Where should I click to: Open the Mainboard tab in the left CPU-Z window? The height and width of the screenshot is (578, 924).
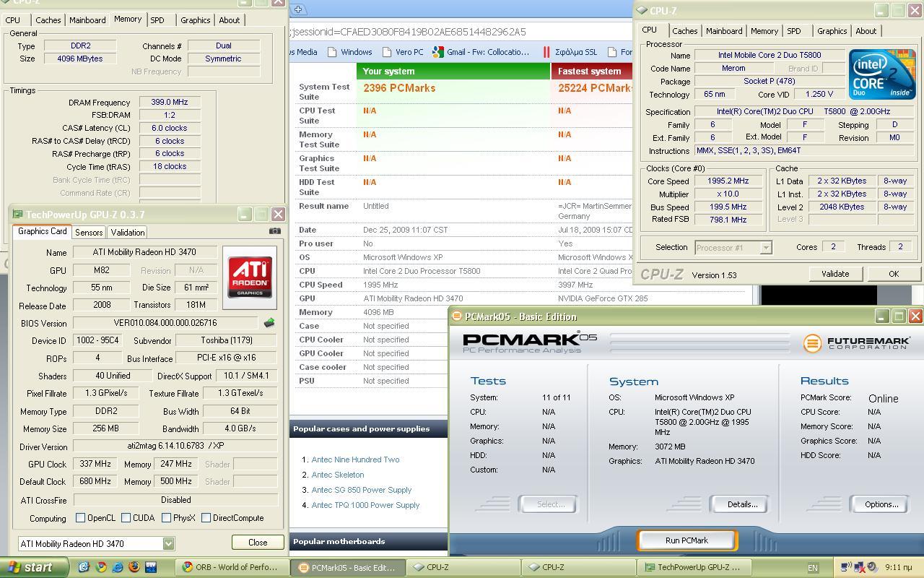[87, 20]
